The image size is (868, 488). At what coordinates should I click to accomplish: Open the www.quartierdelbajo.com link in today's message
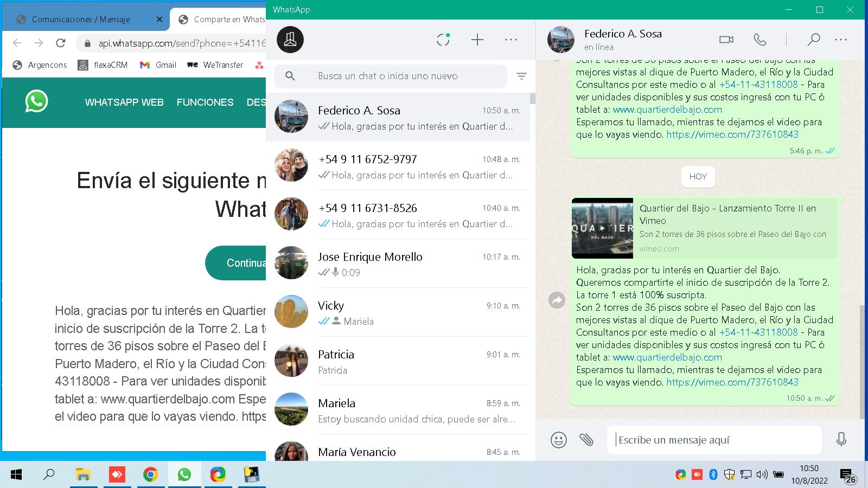(x=667, y=357)
